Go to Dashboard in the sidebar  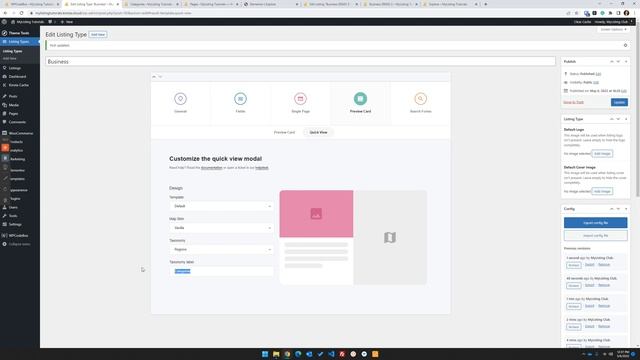point(17,77)
